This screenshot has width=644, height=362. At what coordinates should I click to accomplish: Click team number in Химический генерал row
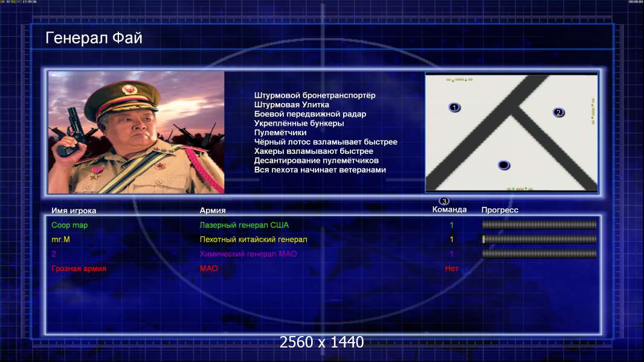(451, 254)
